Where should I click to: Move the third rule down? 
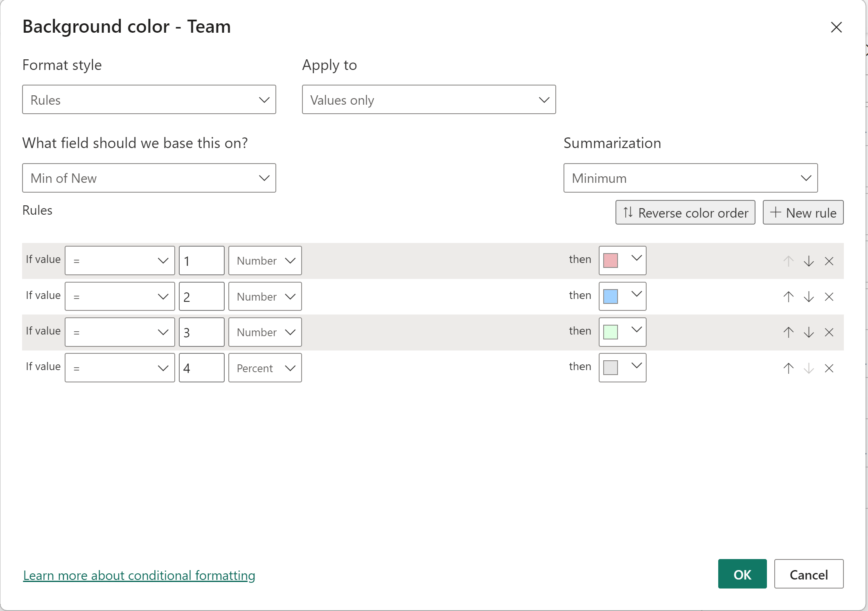pyautogui.click(x=809, y=332)
